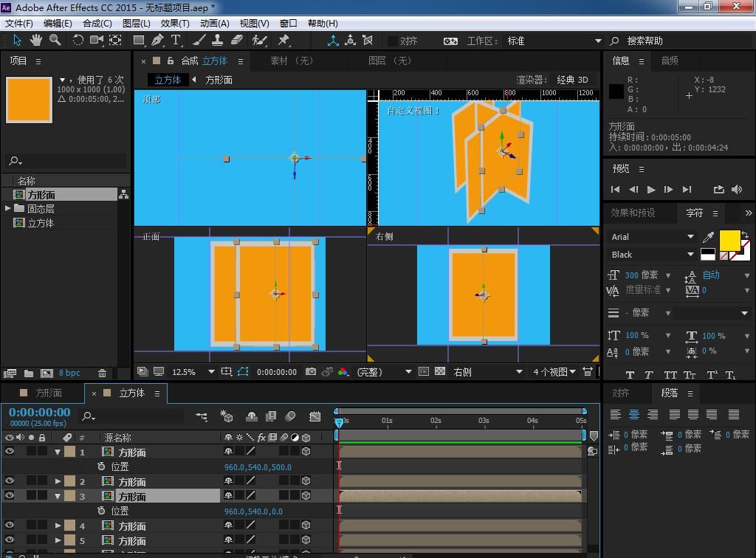756x558 pixels.
Task: Open the 合成(C) menu
Action: [x=97, y=24]
